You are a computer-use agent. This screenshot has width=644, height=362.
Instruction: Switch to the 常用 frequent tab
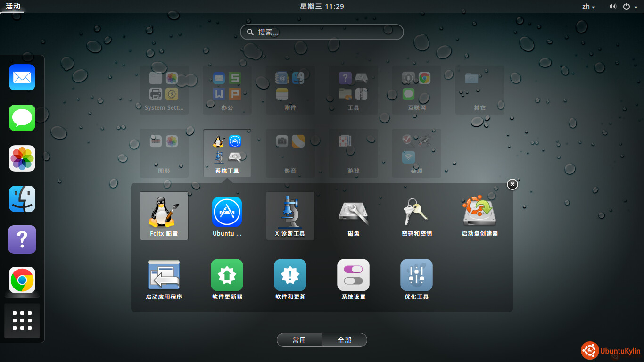(299, 340)
